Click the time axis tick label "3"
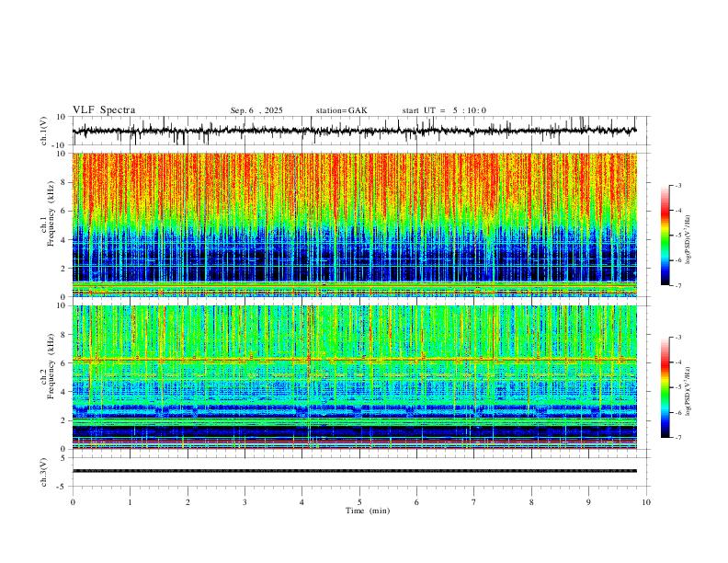 coord(245,502)
